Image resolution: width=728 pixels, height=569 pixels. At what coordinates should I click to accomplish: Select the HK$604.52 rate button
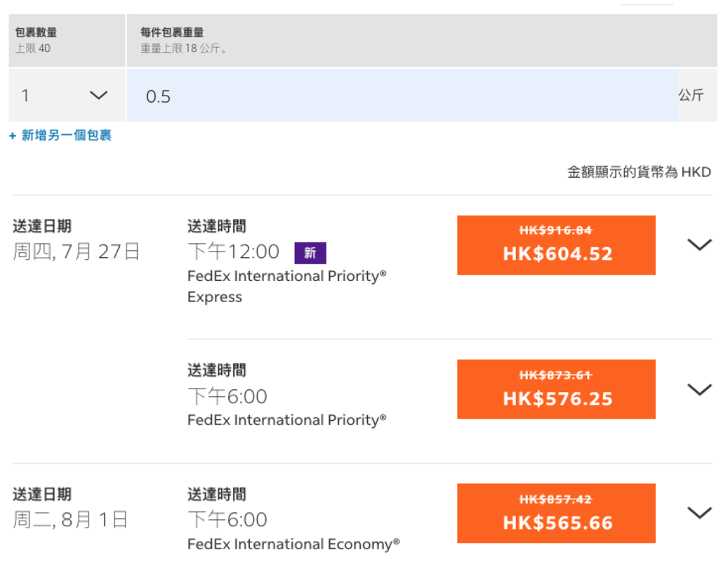click(556, 245)
